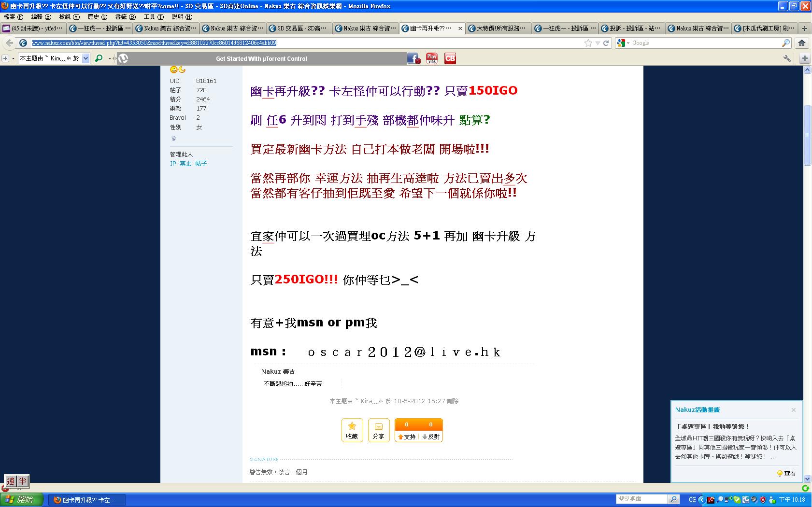Click the UID value 818161
The height and width of the screenshot is (507, 812).
pyautogui.click(x=206, y=81)
